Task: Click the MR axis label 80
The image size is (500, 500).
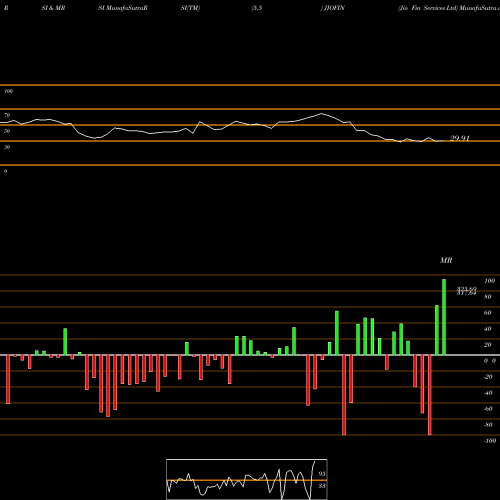Action: [488, 297]
